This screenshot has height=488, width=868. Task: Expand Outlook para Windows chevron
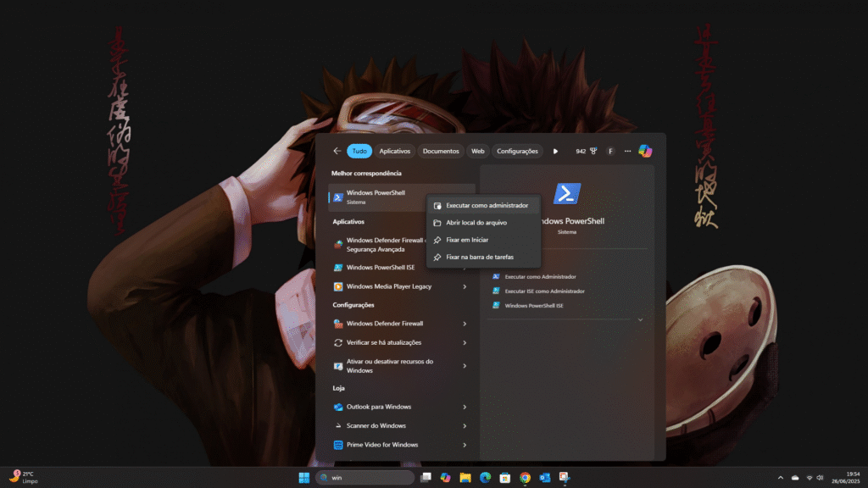point(465,408)
